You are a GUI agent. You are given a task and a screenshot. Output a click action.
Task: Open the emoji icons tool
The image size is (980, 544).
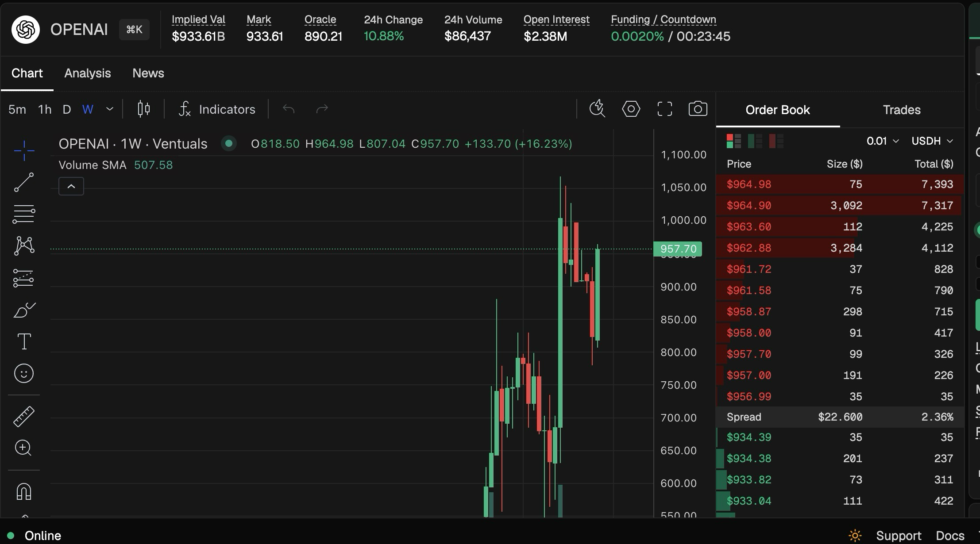(x=24, y=373)
